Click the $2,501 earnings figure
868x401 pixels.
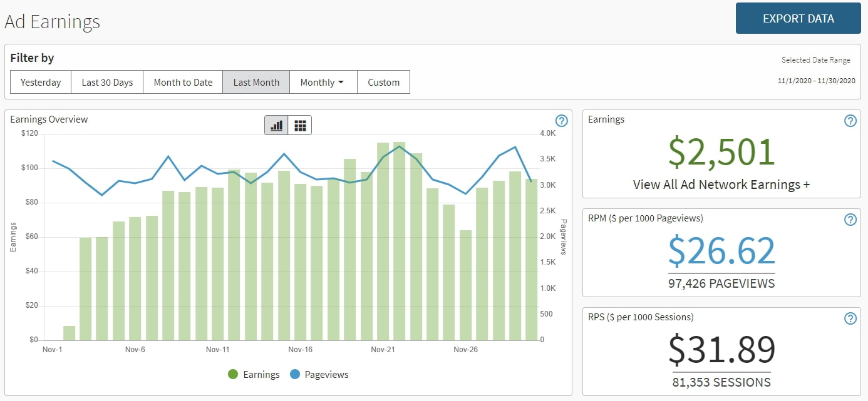click(x=721, y=152)
